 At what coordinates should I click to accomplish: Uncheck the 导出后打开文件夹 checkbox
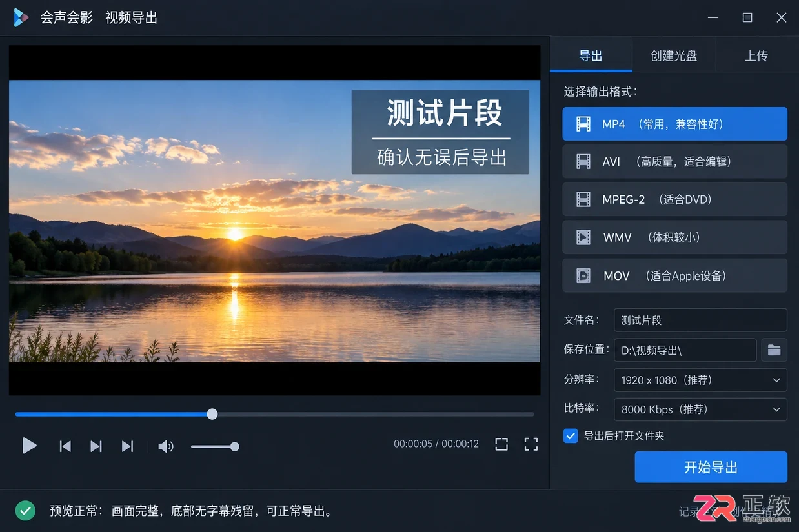571,436
